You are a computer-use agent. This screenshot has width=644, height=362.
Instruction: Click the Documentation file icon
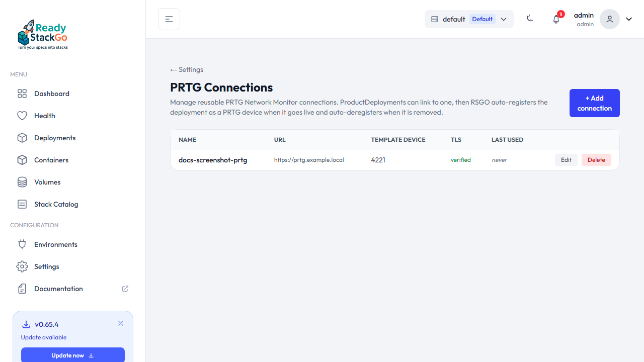22,289
